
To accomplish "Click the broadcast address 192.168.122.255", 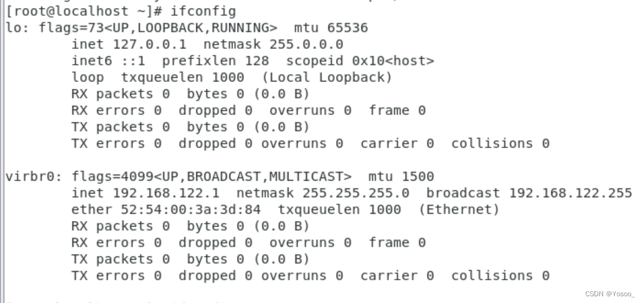I will pos(571,193).
